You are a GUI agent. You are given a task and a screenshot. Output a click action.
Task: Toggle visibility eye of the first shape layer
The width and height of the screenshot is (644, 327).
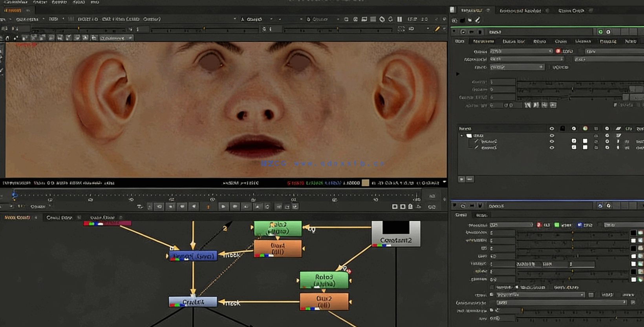(552, 142)
